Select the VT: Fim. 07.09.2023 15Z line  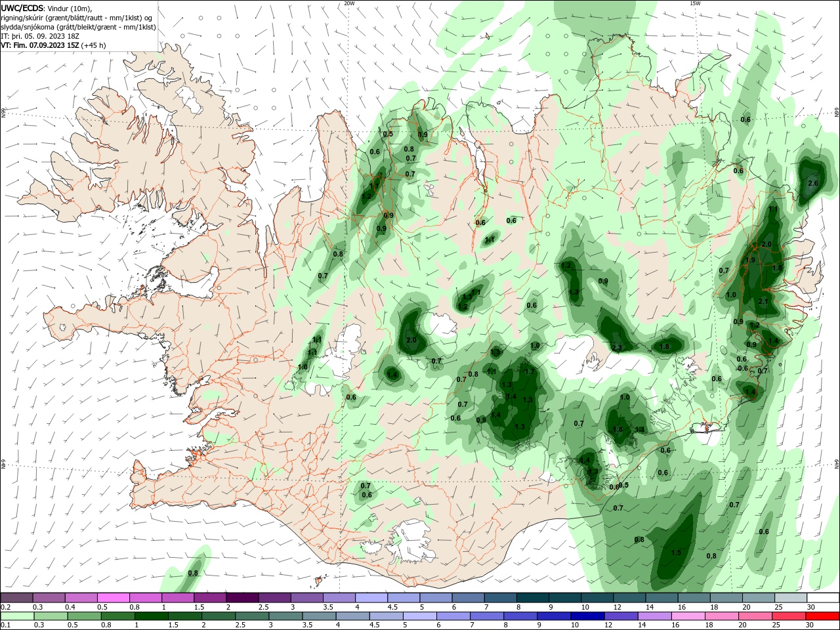pos(53,45)
